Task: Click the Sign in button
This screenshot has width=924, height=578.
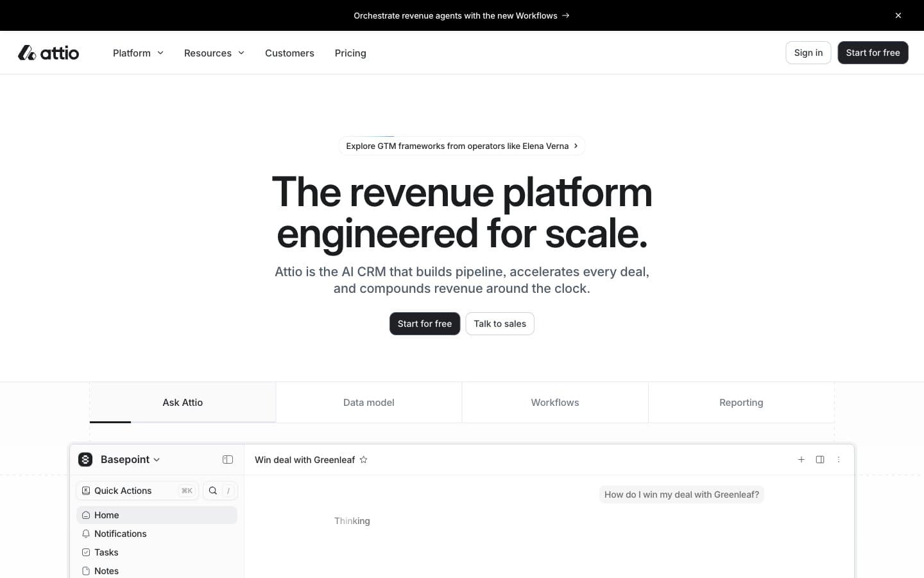Action: [x=808, y=53]
